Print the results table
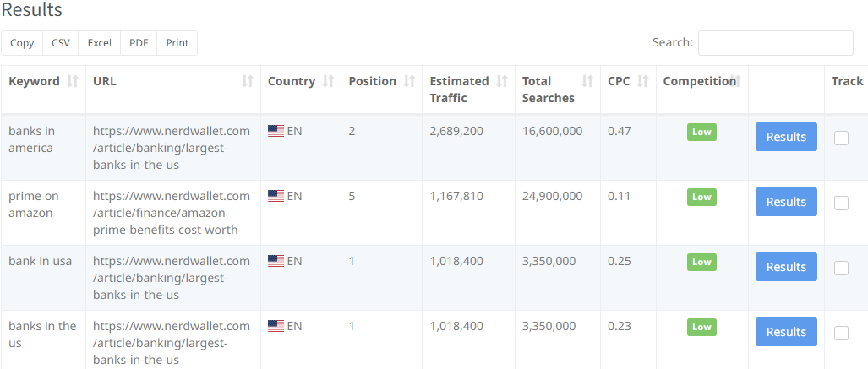Image resolution: width=868 pixels, height=369 pixels. pos(177,43)
